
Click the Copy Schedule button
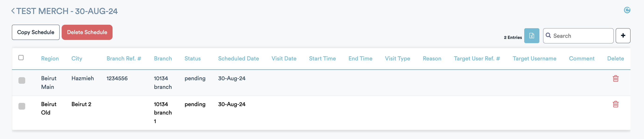[36, 32]
